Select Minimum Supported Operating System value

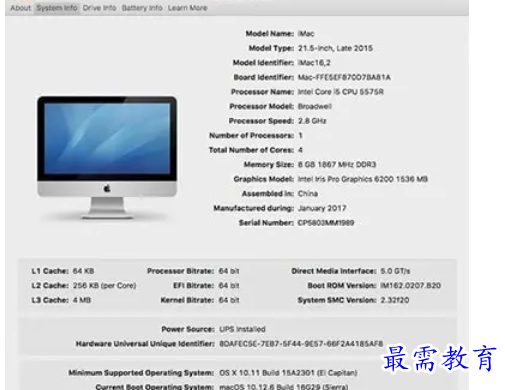288,373
